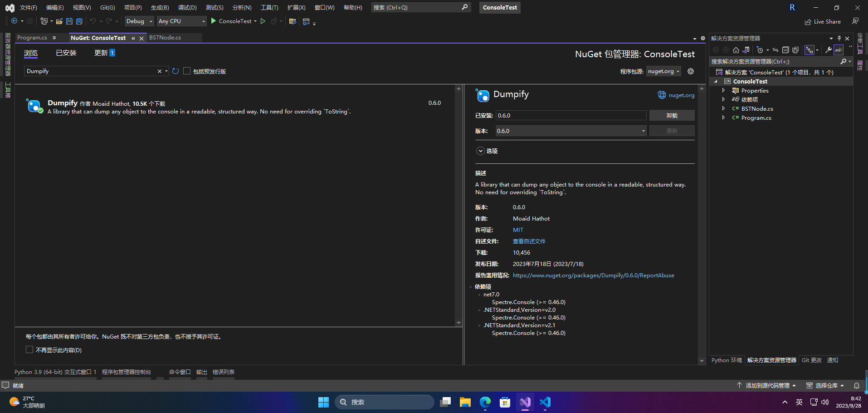
Task: Expand the Properties node under ConsoleTest
Action: click(x=723, y=90)
